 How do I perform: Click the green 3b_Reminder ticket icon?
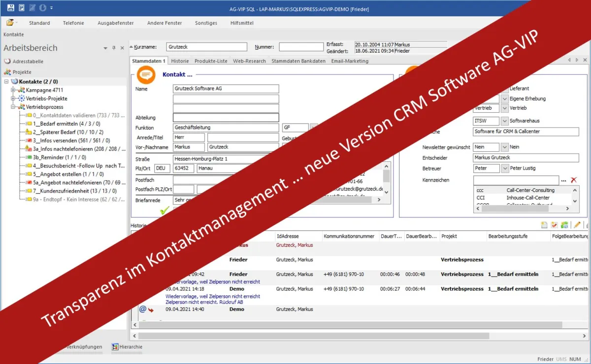click(x=29, y=157)
